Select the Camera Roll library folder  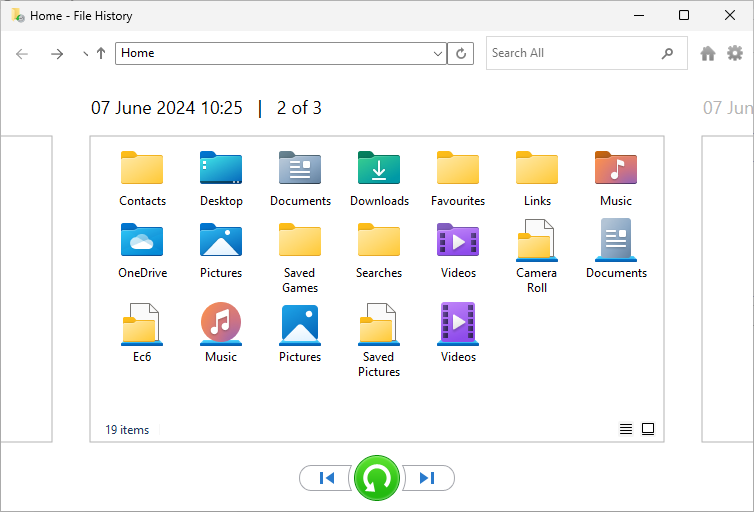click(537, 257)
